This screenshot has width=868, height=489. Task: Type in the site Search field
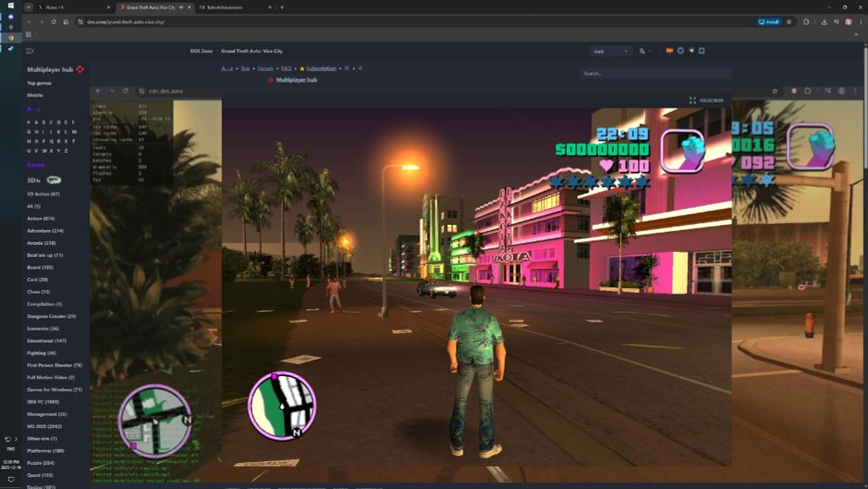click(655, 73)
